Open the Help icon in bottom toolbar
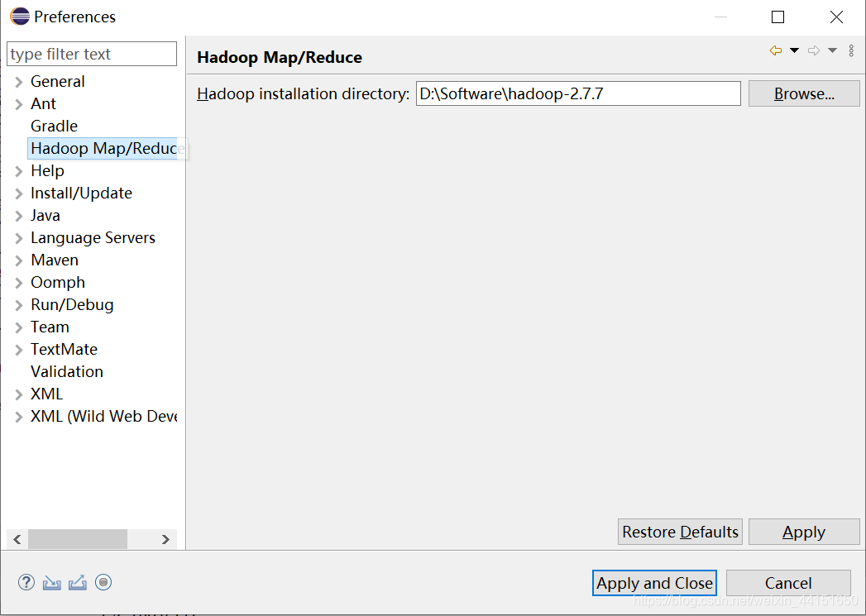 (26, 582)
